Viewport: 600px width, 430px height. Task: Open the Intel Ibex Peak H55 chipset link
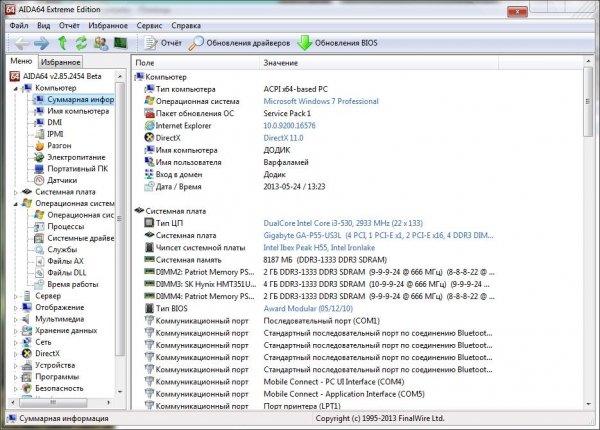[319, 248]
